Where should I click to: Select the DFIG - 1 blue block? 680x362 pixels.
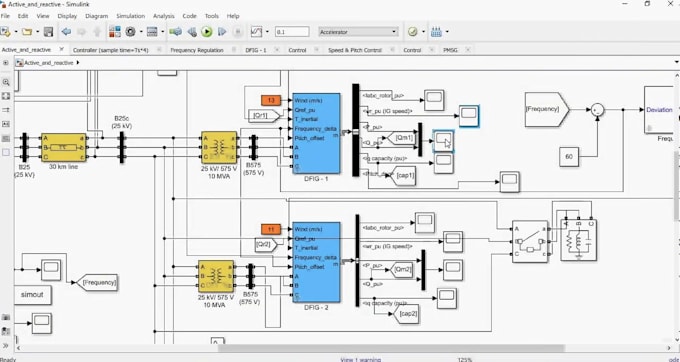316,134
